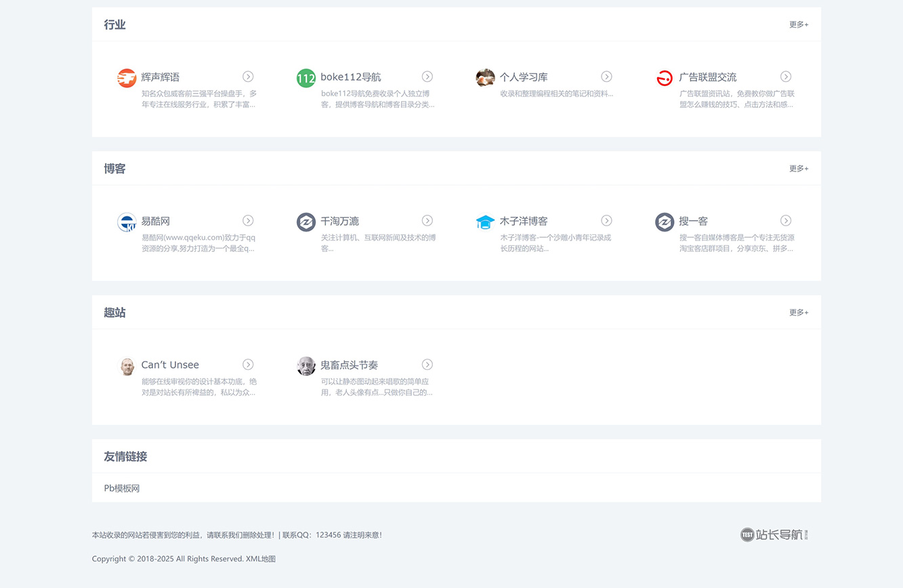The width and height of the screenshot is (903, 588).
Task: Visit the Pb模板网 friend link
Action: click(x=121, y=488)
